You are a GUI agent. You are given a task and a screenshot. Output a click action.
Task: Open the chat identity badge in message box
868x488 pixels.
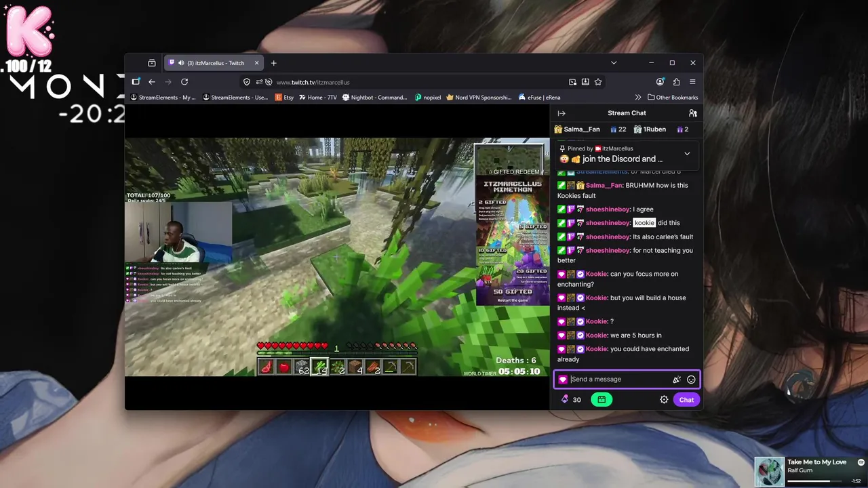563,380
